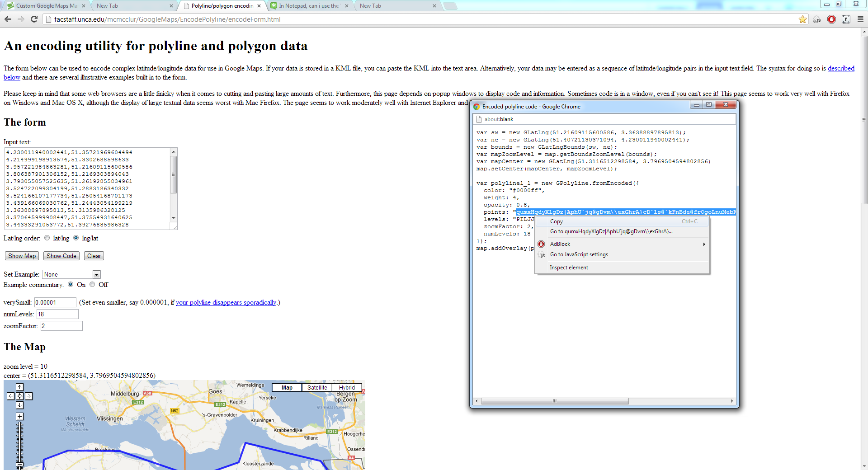Switch to the In Notepad tab
Image resolution: width=868 pixels, height=470 pixels.
click(310, 6)
